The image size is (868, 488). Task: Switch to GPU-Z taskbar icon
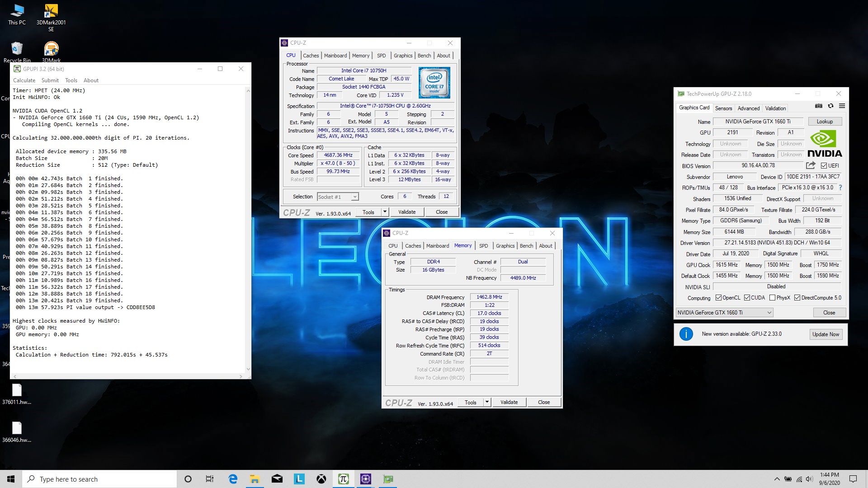(388, 479)
